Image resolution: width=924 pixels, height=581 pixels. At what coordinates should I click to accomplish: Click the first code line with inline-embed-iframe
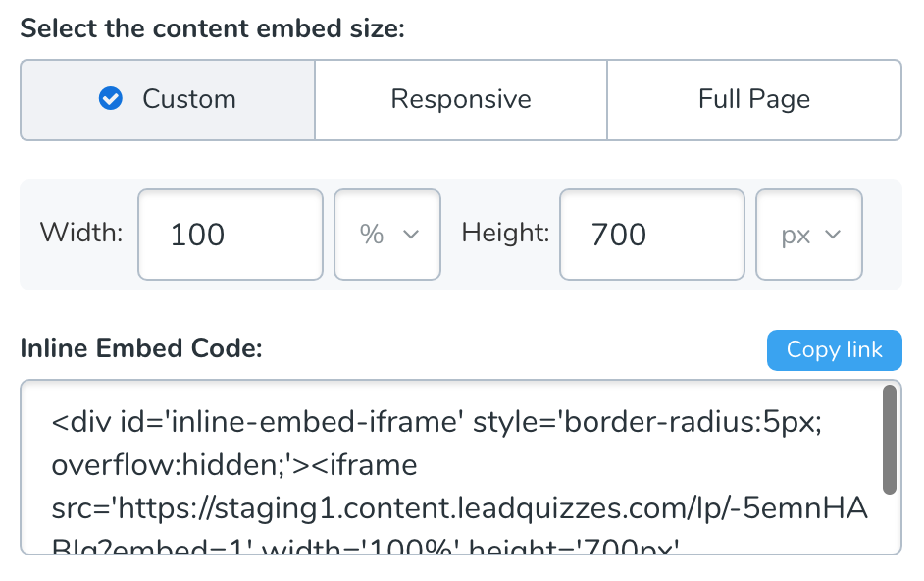[x=436, y=422]
